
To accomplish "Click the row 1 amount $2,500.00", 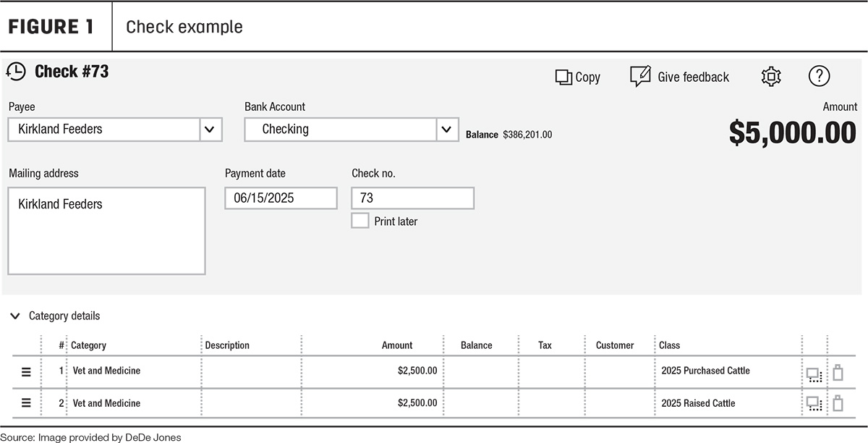I will [x=417, y=371].
